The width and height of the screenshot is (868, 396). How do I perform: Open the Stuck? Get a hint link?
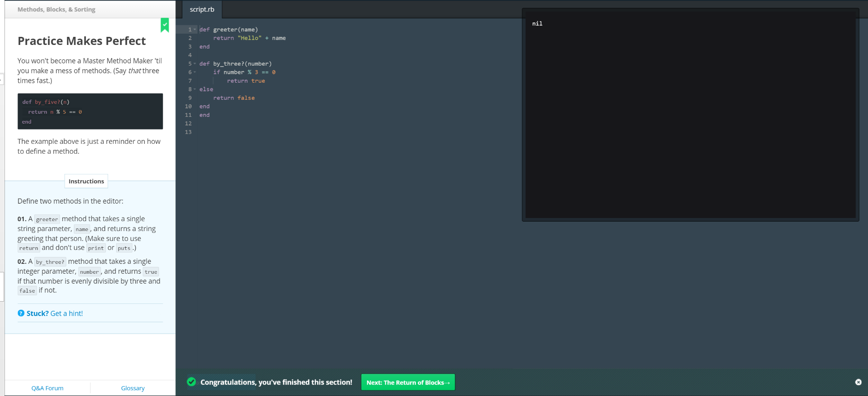54,313
